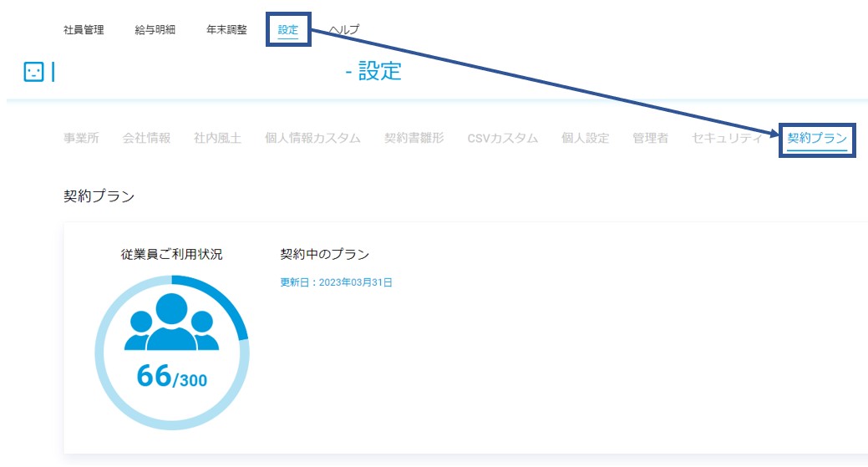868x467 pixels.
Task: Go to the 個人設定 tab
Action: tap(585, 139)
